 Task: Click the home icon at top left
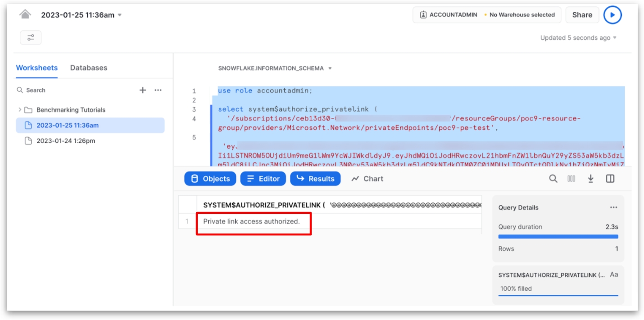(x=25, y=15)
